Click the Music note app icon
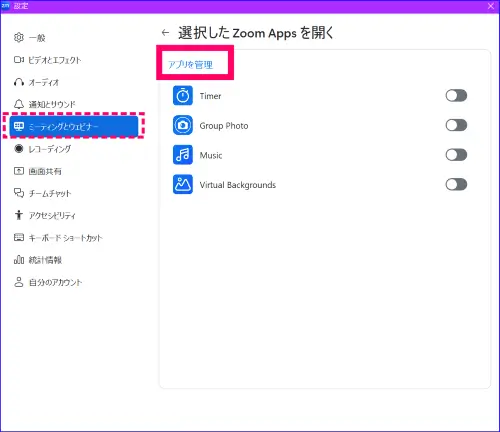This screenshot has width=500, height=432. point(183,155)
